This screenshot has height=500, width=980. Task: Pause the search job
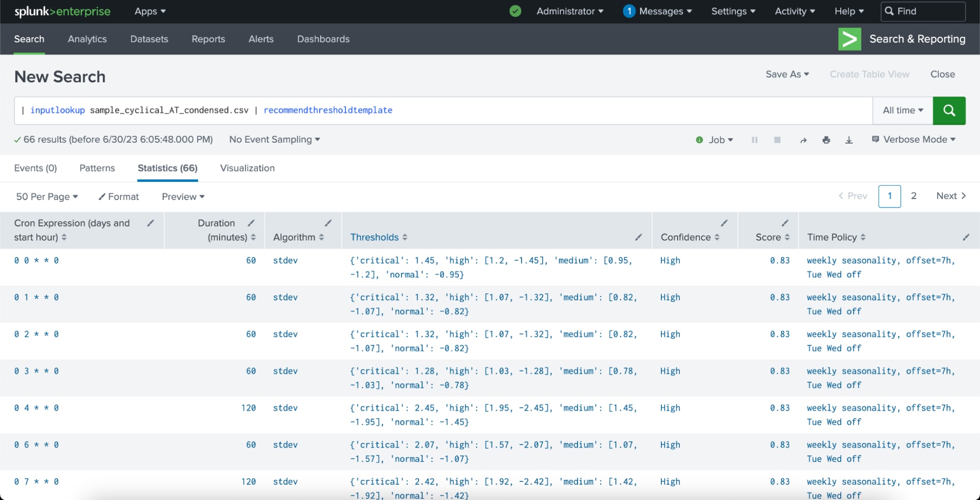point(754,140)
